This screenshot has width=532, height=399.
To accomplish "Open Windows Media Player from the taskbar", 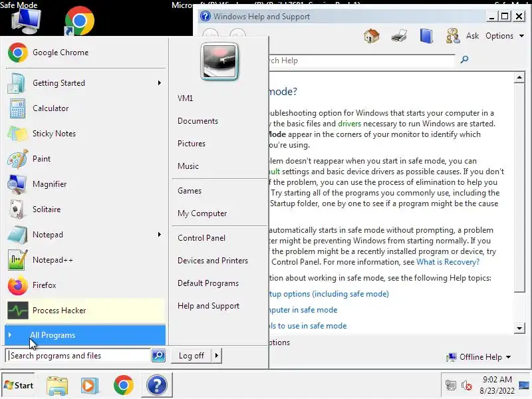I will click(90, 386).
